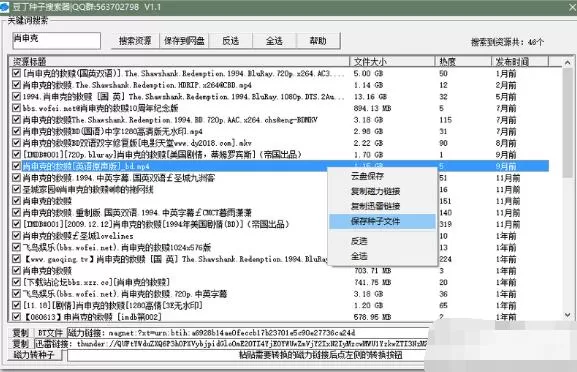577x372 pixels.
Task: Click the 703.71 MB size cell
Action: coord(372,270)
